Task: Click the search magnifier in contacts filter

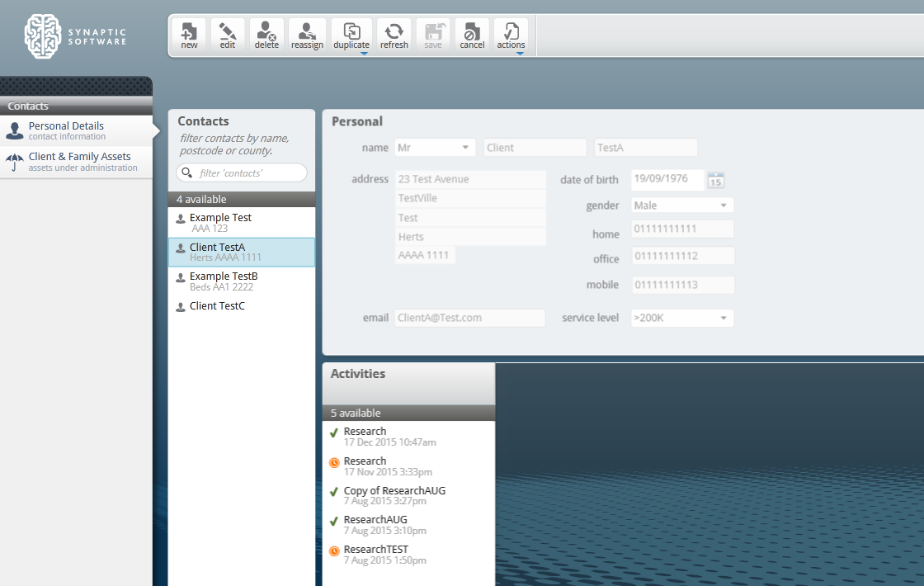Action: (186, 172)
